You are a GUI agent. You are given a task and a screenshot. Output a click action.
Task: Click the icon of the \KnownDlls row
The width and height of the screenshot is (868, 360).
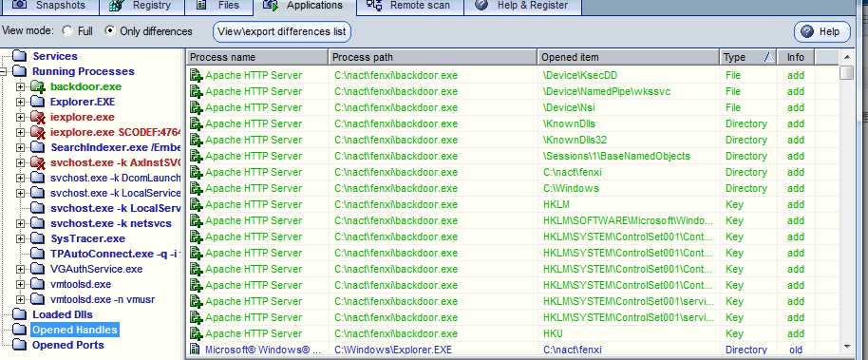(196, 123)
